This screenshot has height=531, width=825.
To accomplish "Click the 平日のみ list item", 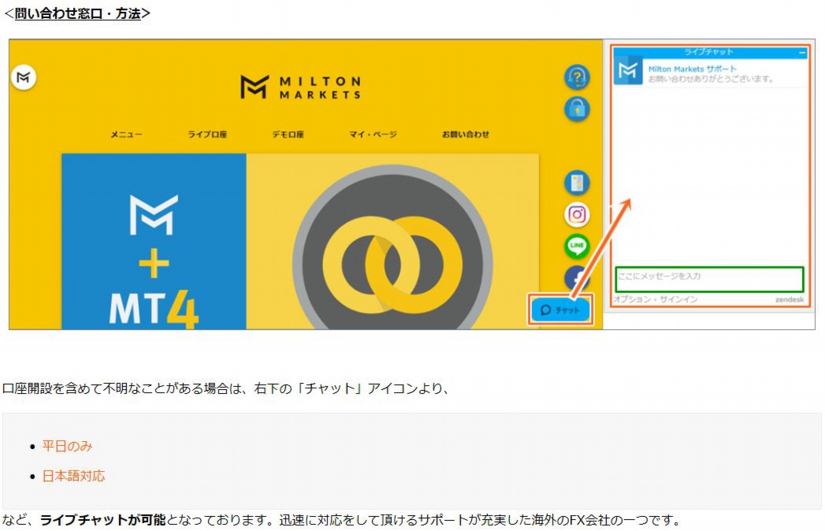I will coord(67,446).
